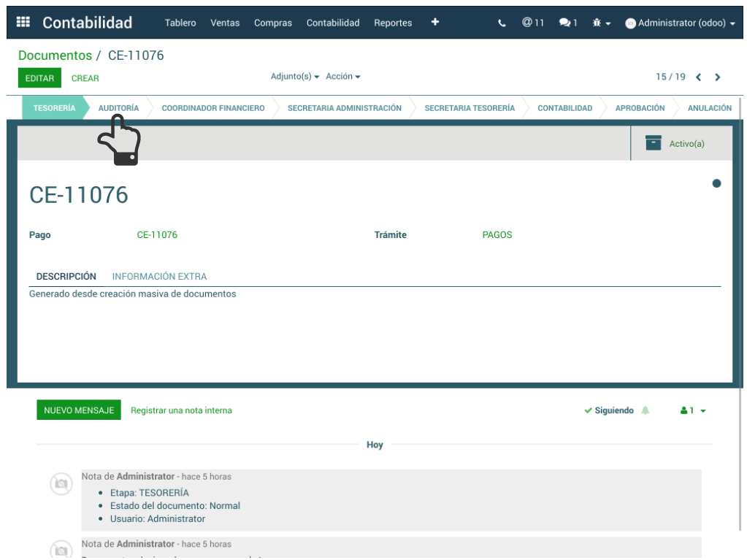Open the @ mentions inbox
Viewport: 747px width, 560px height.
click(x=533, y=23)
